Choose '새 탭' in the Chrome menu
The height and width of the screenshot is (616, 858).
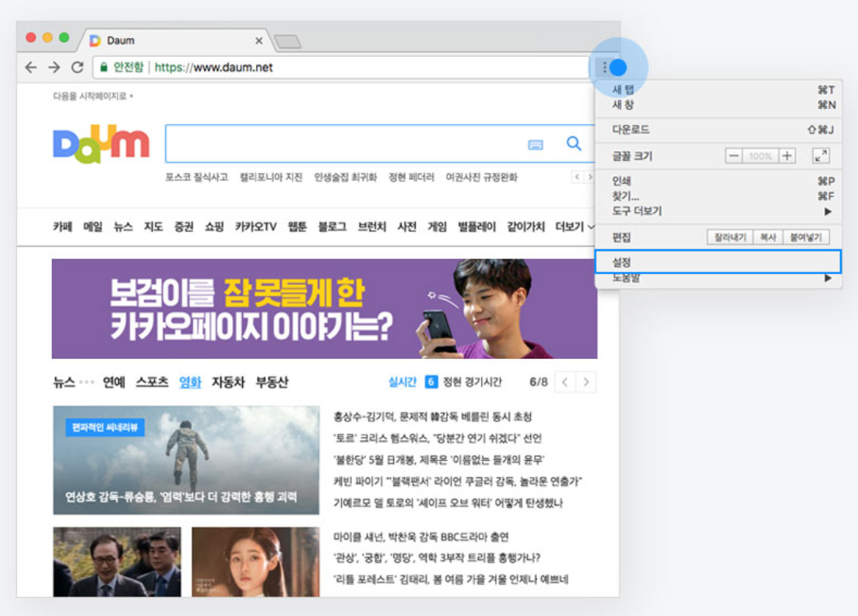click(x=718, y=90)
